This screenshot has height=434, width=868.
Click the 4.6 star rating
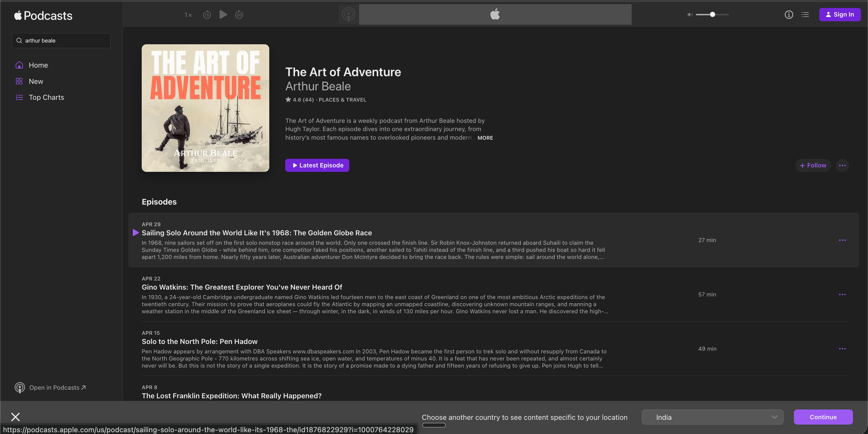coord(300,100)
